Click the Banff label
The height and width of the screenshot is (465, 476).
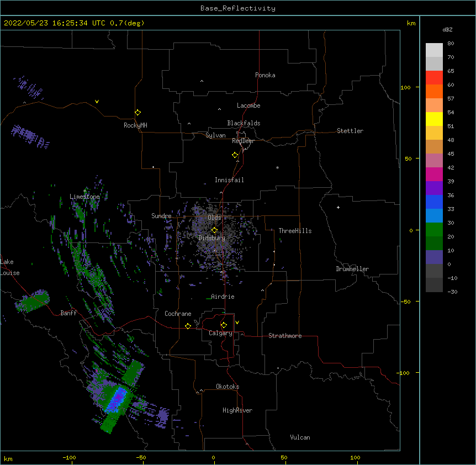(x=68, y=313)
